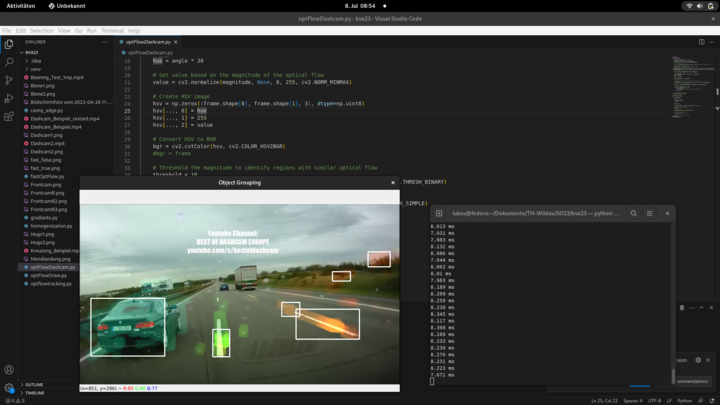Maximize the panel with the chevron icon
The width and height of the screenshot is (720, 405).
pos(702,308)
